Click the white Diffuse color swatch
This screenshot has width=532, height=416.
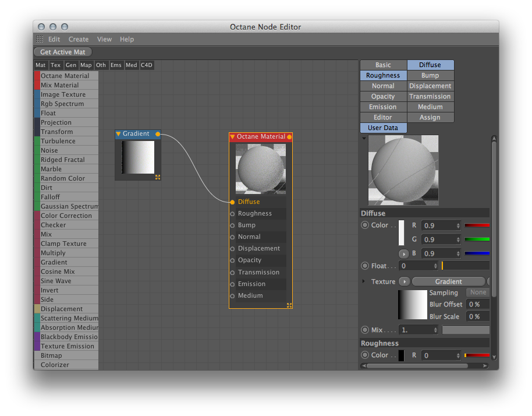click(x=401, y=232)
